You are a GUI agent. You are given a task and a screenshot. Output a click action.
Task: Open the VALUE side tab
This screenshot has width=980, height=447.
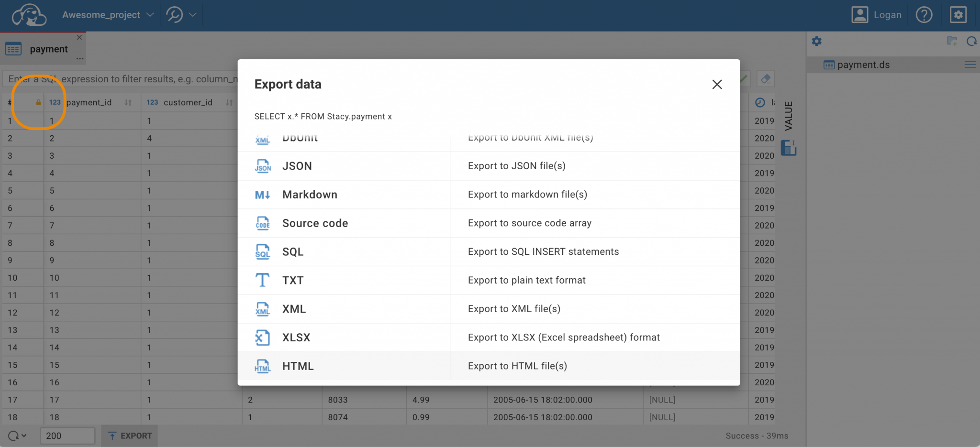point(790,115)
